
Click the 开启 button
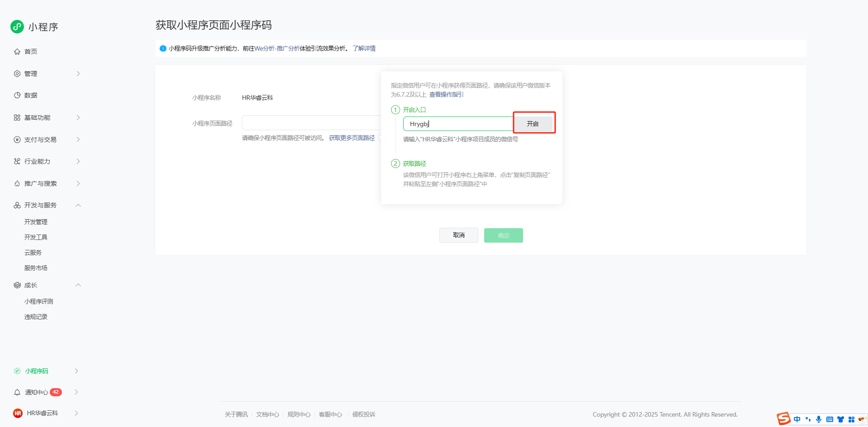[533, 124]
